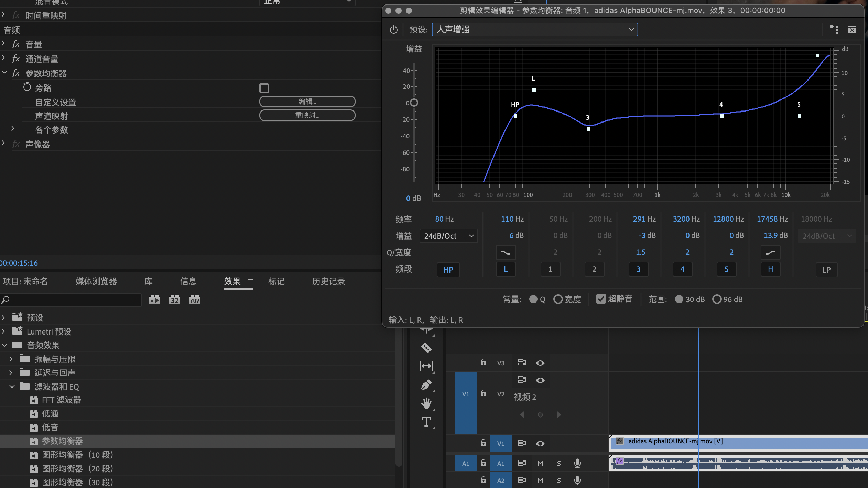Go to the previous keyframe on V2
This screenshot has width=868, height=488.
(x=522, y=415)
